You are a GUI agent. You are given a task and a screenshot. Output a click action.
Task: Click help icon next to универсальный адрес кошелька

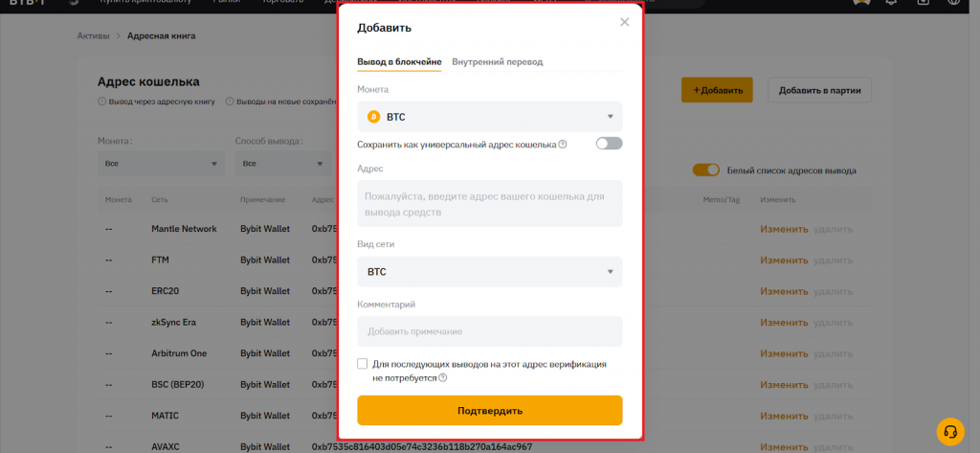tap(563, 145)
